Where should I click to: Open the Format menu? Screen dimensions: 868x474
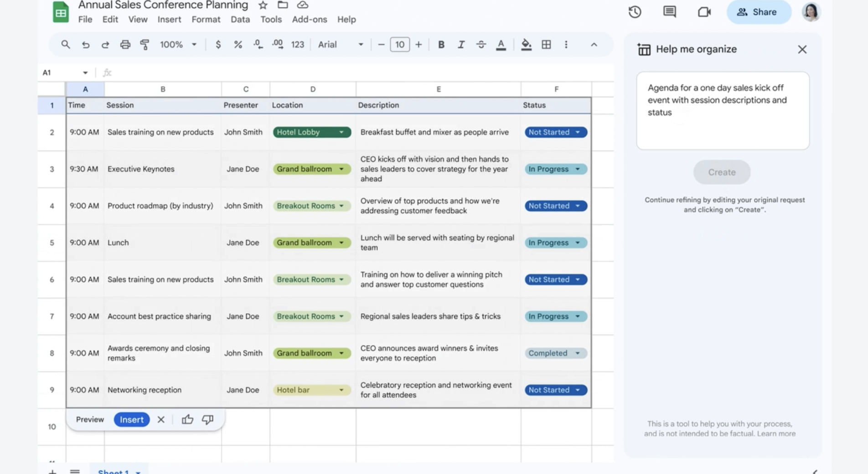click(206, 19)
